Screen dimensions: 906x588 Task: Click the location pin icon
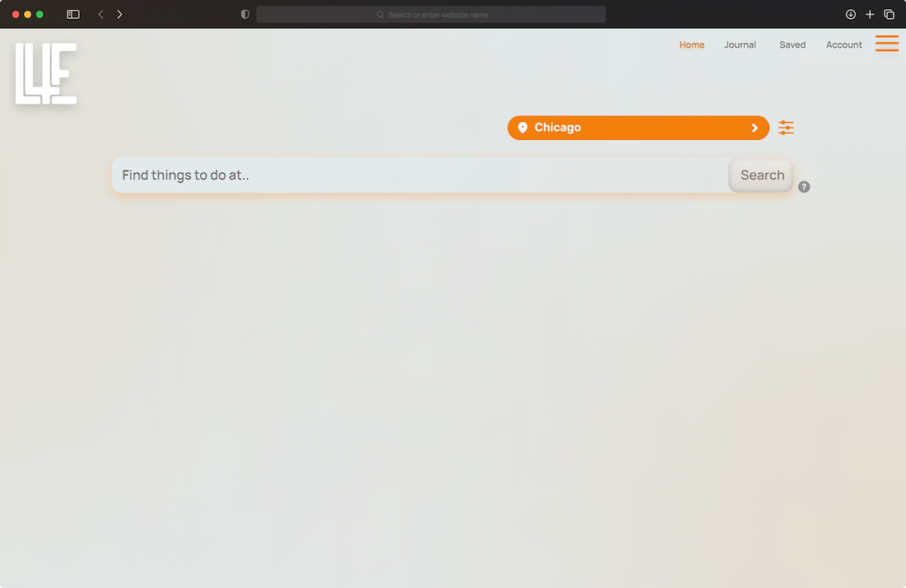coord(522,128)
